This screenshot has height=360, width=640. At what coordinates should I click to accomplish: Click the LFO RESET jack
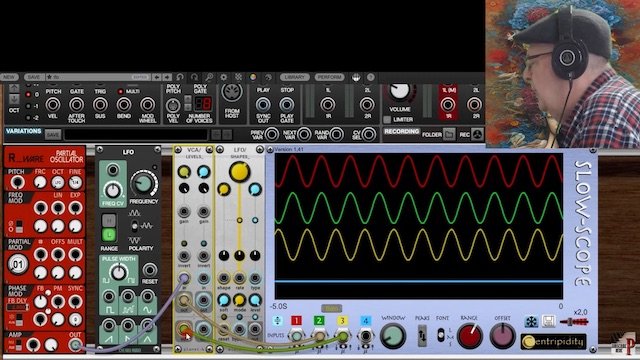[x=149, y=270]
